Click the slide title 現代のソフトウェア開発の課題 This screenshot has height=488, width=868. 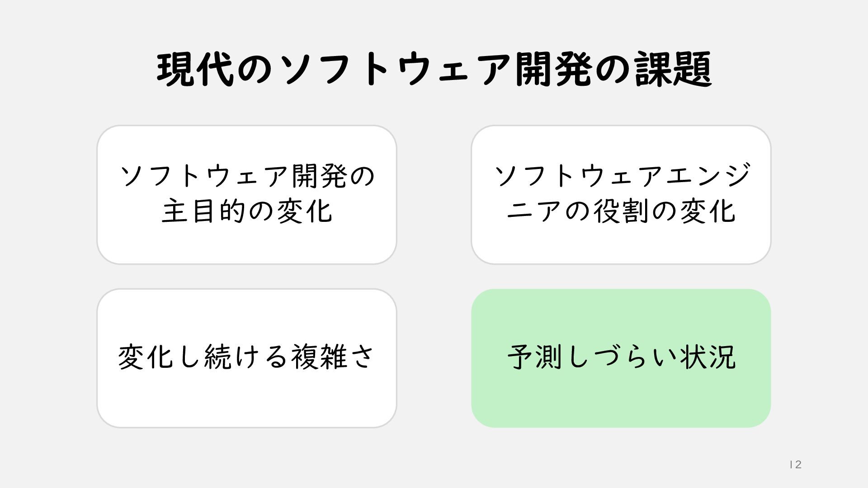[x=434, y=70]
